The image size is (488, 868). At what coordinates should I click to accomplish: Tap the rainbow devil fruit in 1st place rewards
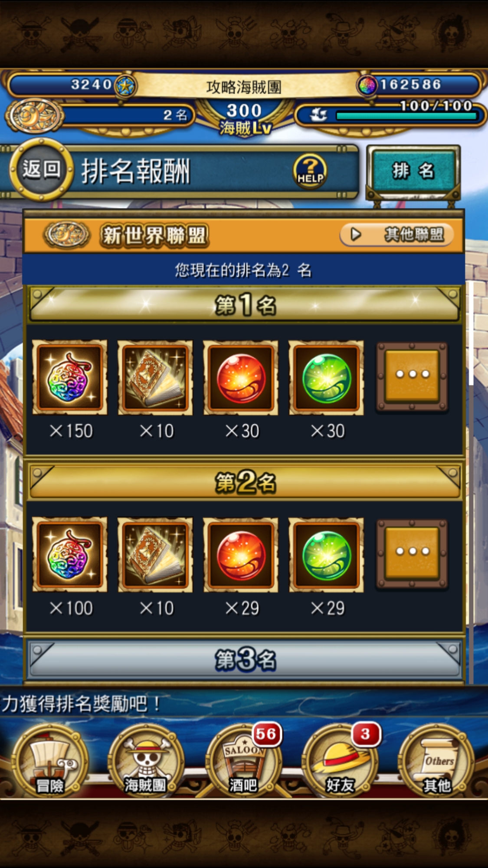[69, 377]
